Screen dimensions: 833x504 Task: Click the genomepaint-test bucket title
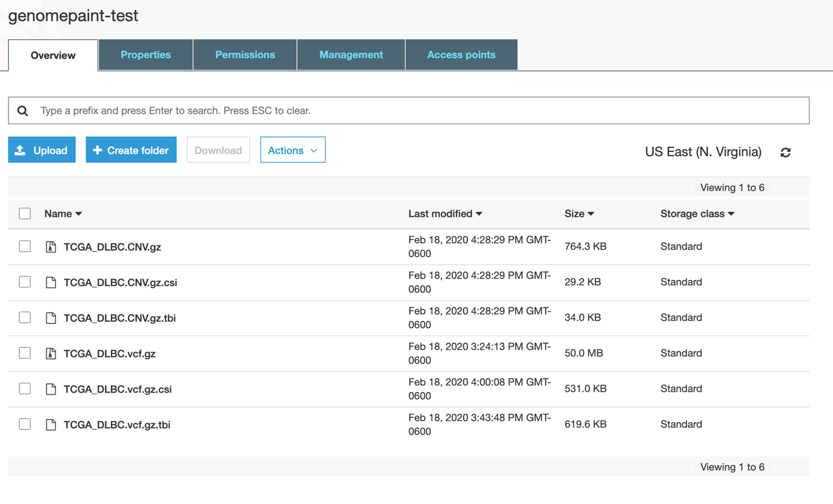point(73,15)
